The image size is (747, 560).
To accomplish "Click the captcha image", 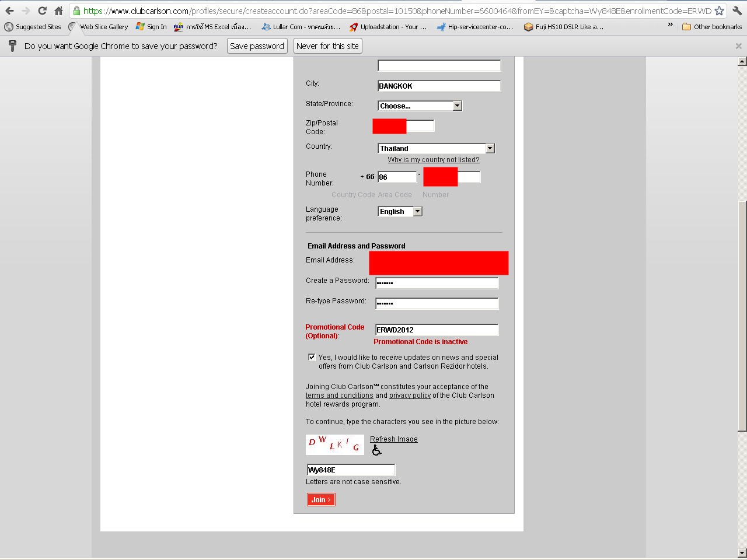I will (335, 444).
